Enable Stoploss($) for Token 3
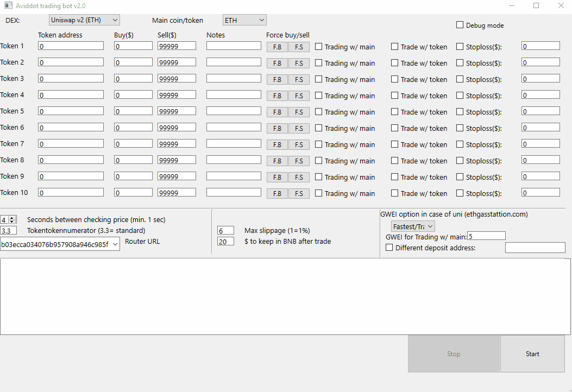Image resolution: width=572 pixels, height=392 pixels. click(460, 79)
